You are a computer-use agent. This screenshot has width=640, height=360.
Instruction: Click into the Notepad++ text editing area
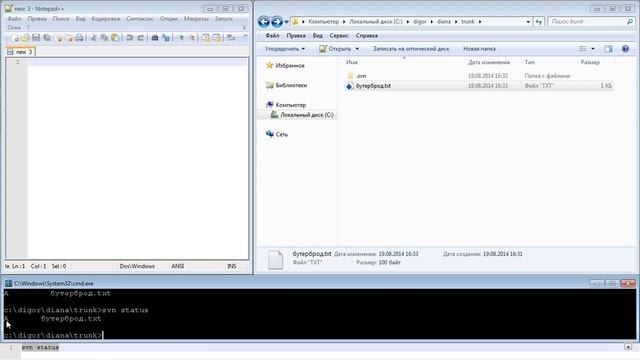tap(138, 159)
